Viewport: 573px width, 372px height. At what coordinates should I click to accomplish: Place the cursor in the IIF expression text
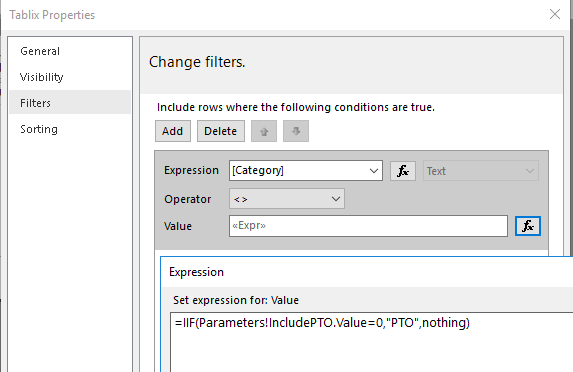(322, 323)
